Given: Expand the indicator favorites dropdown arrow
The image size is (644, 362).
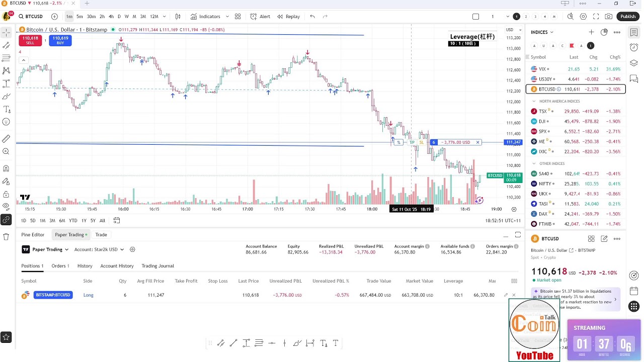Looking at the screenshot, I should tap(227, 17).
